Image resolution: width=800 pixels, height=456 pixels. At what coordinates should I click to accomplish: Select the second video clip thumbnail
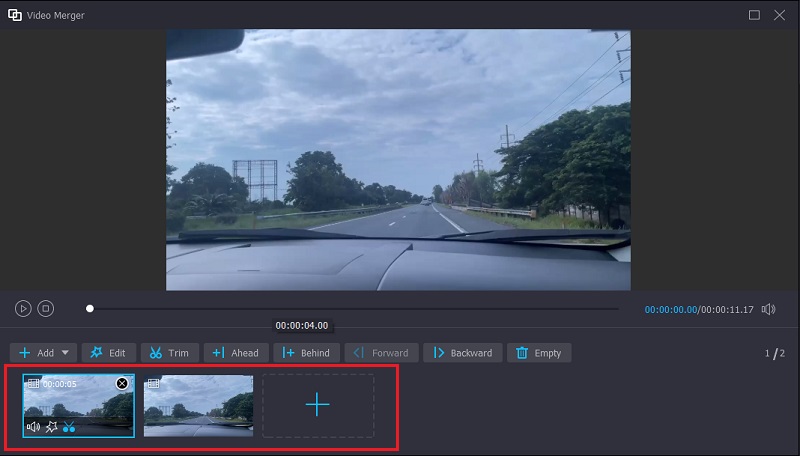coord(198,406)
